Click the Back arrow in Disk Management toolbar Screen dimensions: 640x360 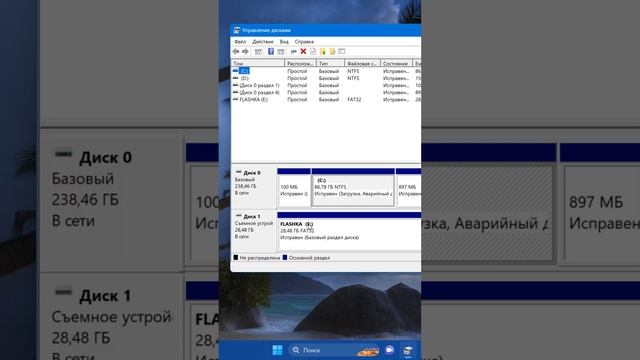[236, 51]
